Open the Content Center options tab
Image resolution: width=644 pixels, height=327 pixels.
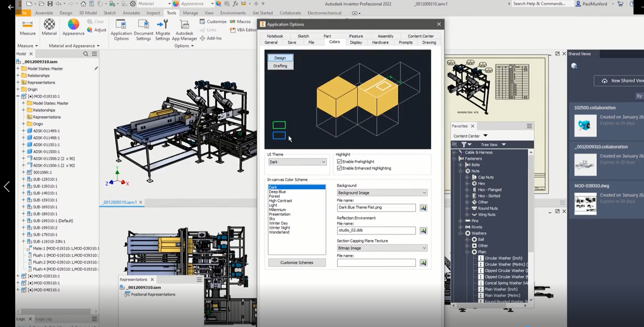click(x=421, y=36)
